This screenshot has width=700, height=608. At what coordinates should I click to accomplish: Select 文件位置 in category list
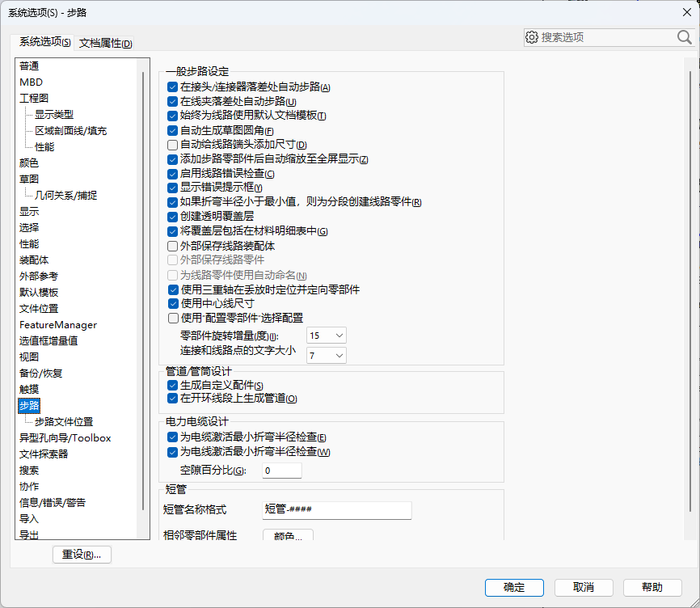[x=39, y=309]
